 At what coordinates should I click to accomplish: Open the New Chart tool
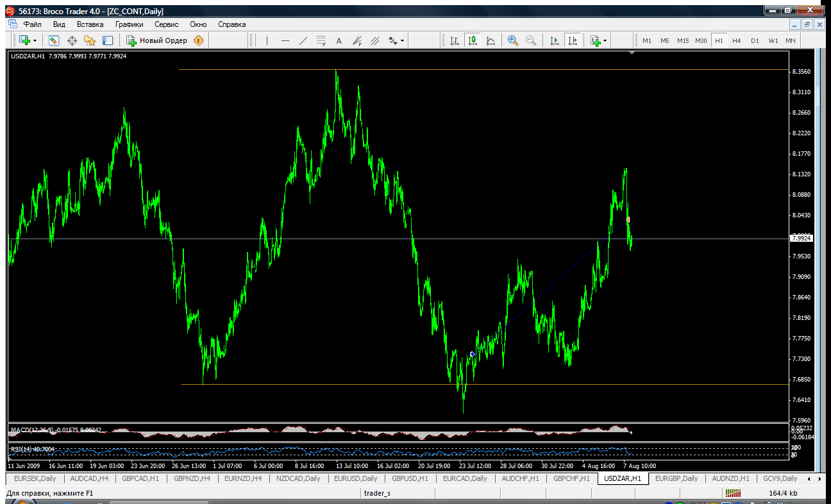(x=24, y=40)
